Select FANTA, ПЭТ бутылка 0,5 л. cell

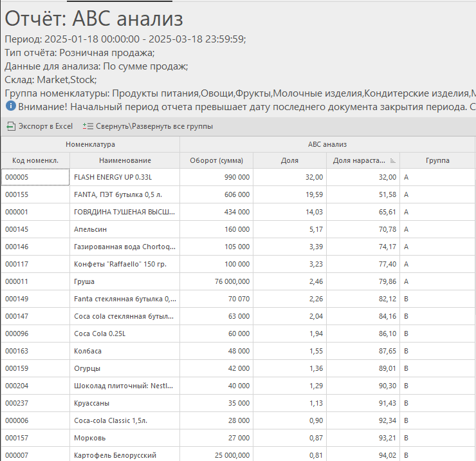click(x=125, y=194)
